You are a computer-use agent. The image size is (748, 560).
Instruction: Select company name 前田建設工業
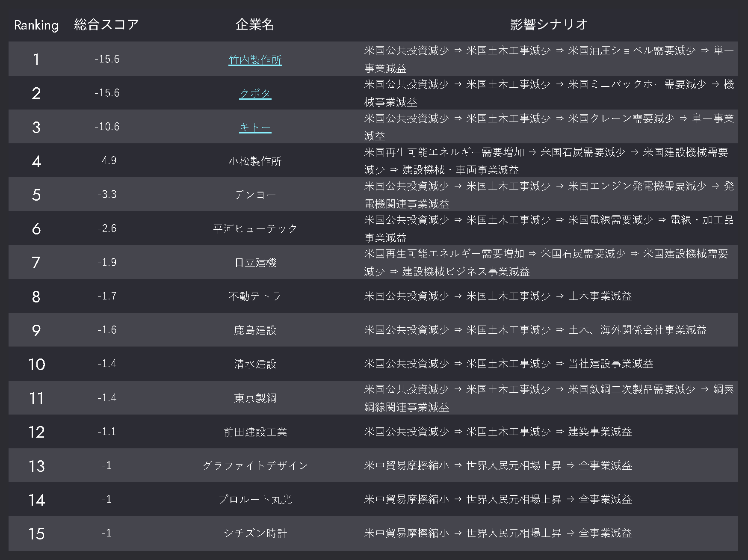255,432
